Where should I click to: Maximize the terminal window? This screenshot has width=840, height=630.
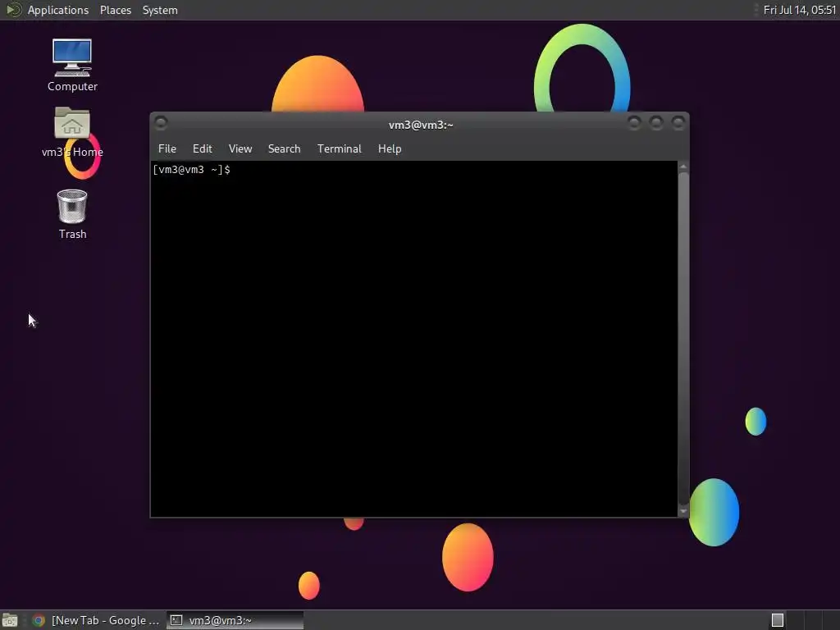coord(656,123)
